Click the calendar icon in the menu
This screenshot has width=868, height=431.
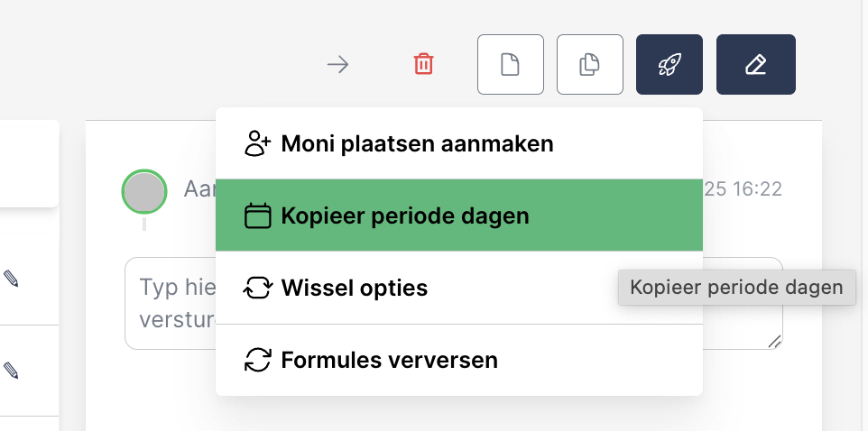258,216
